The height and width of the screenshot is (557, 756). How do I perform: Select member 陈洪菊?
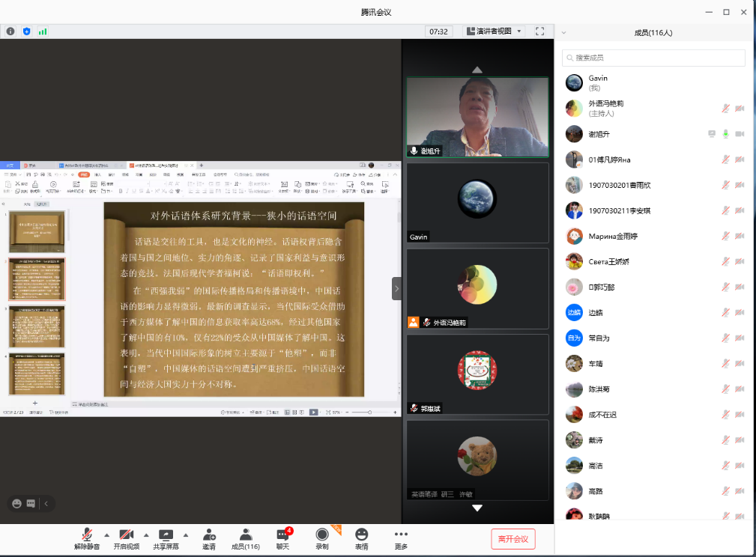(x=655, y=389)
